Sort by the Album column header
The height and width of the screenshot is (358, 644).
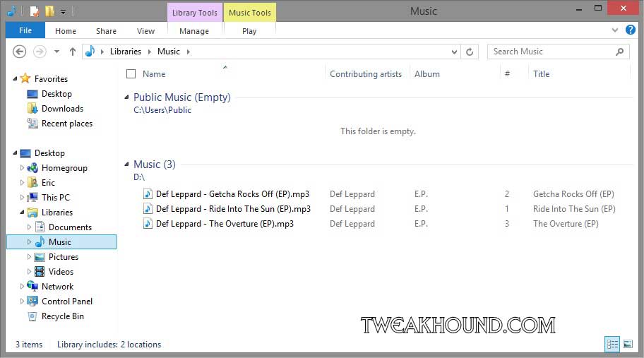click(x=427, y=74)
